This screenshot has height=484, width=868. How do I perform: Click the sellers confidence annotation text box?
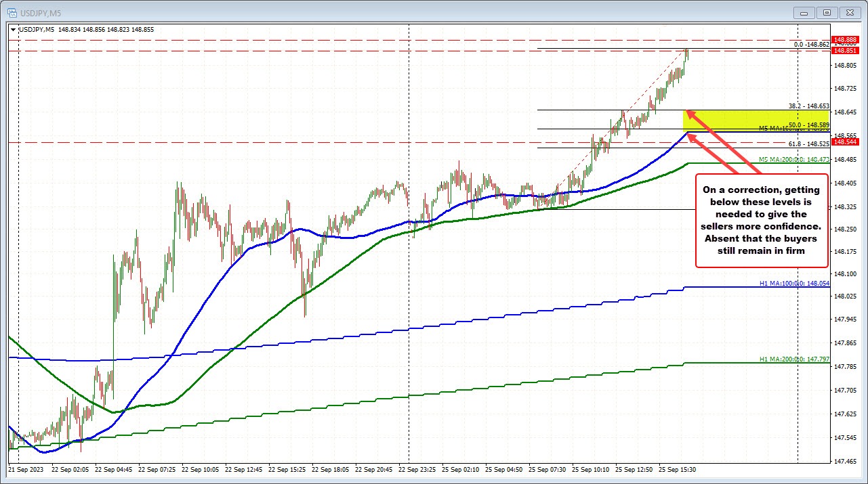(761, 221)
